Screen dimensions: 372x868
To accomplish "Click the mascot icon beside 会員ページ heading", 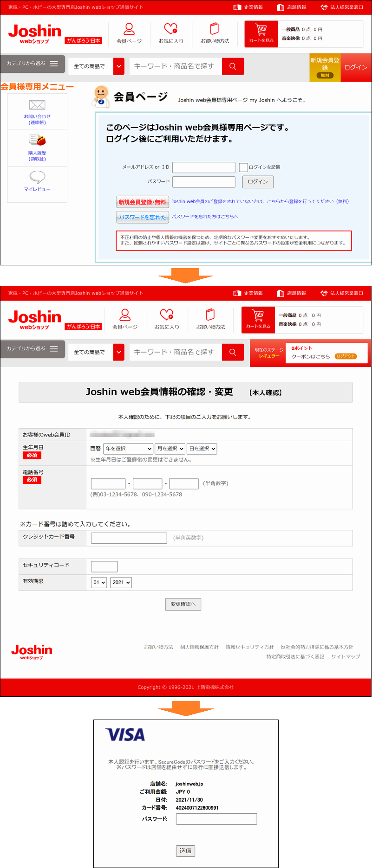I will click(101, 96).
